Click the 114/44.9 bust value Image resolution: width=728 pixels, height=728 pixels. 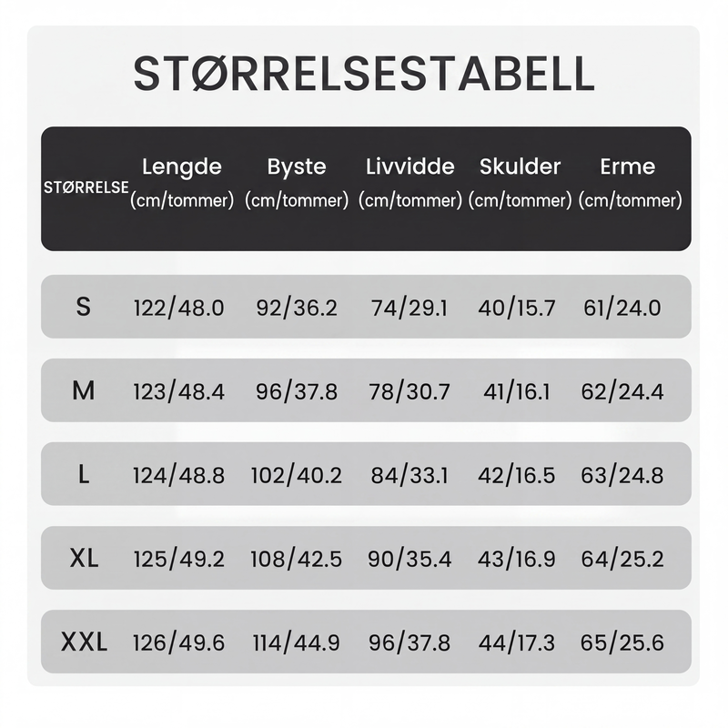pos(297,643)
